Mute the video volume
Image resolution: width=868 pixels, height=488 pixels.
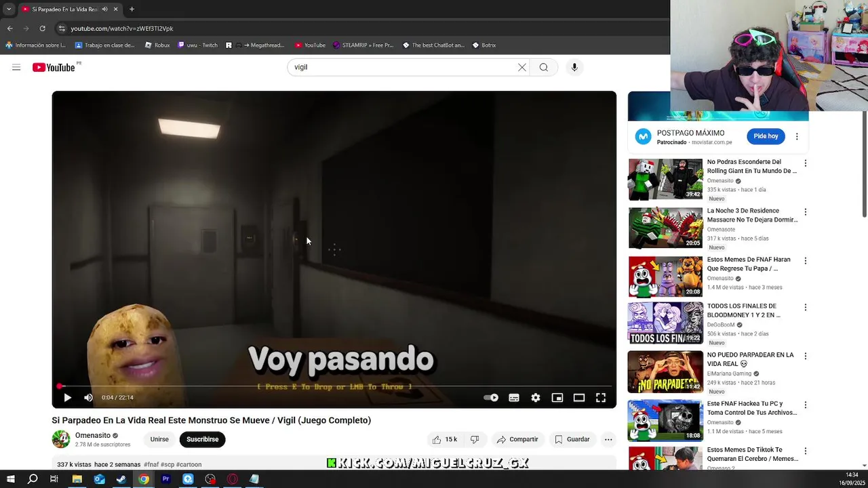click(x=88, y=398)
